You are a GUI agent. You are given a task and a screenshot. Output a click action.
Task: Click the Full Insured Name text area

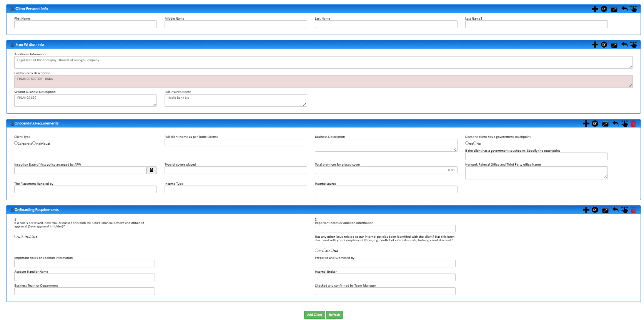236,100
